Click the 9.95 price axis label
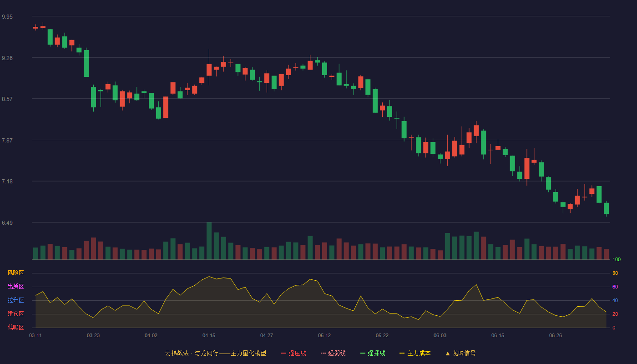The height and width of the screenshot is (364, 637). pyautogui.click(x=7, y=17)
